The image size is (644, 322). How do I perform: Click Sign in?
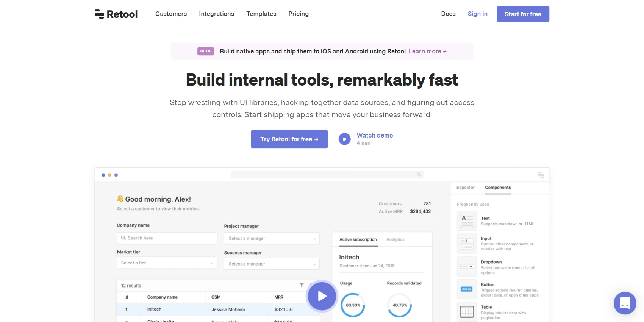pyautogui.click(x=477, y=14)
